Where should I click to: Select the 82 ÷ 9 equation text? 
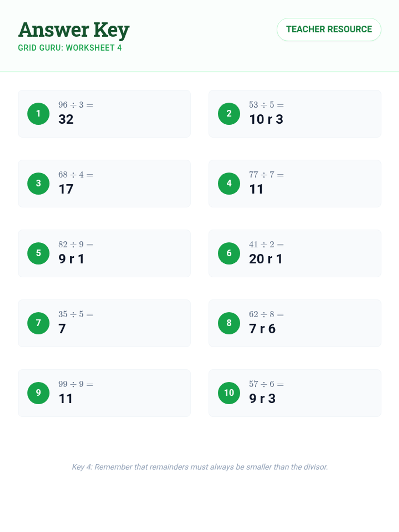point(75,245)
